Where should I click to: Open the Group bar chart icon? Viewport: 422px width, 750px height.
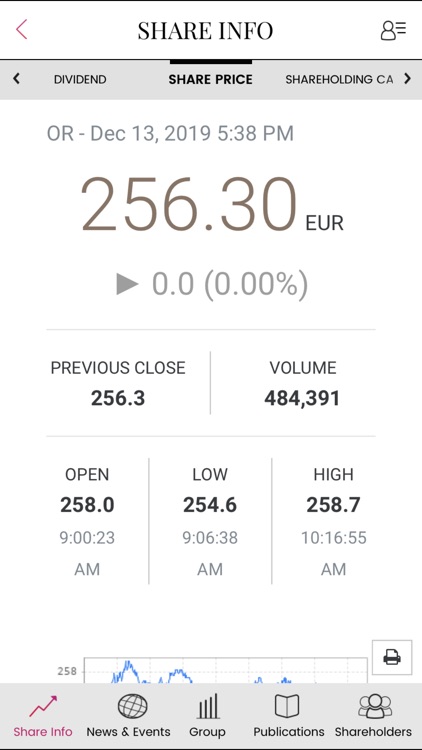pyautogui.click(x=208, y=706)
